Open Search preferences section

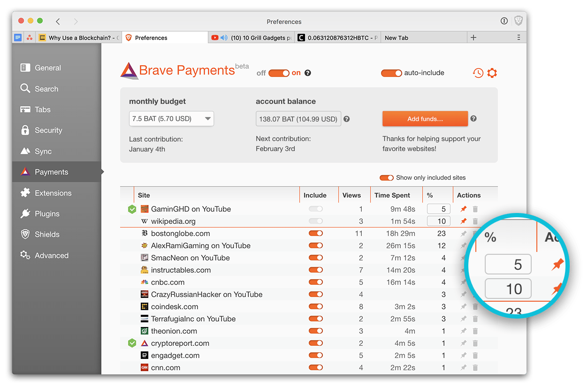(x=57, y=89)
